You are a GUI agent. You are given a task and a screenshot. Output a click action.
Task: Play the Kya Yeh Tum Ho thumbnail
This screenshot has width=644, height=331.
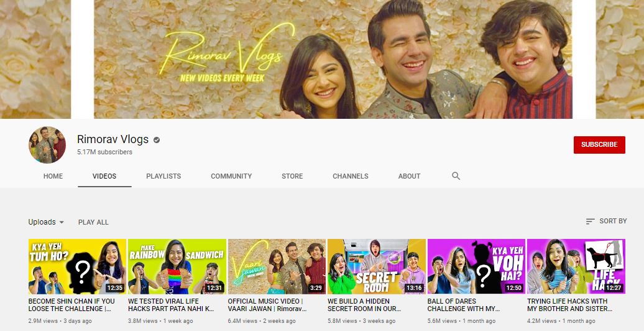pyautogui.click(x=77, y=266)
